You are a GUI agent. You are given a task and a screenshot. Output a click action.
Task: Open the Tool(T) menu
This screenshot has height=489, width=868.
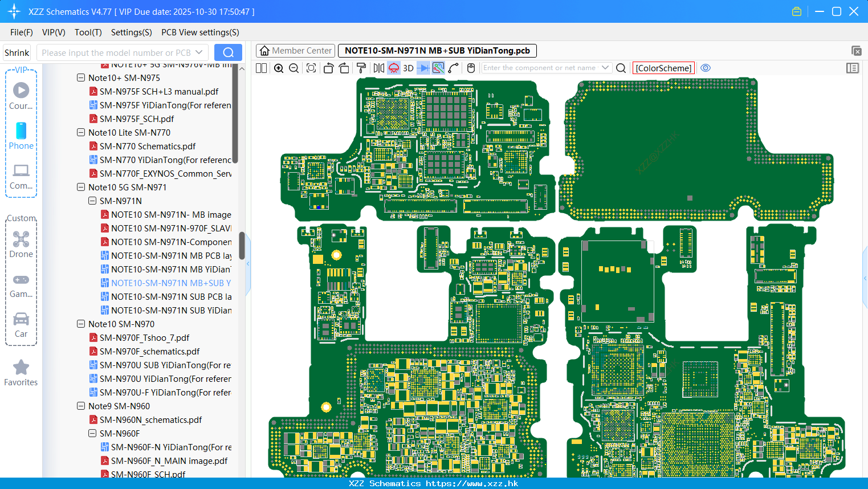click(x=88, y=32)
